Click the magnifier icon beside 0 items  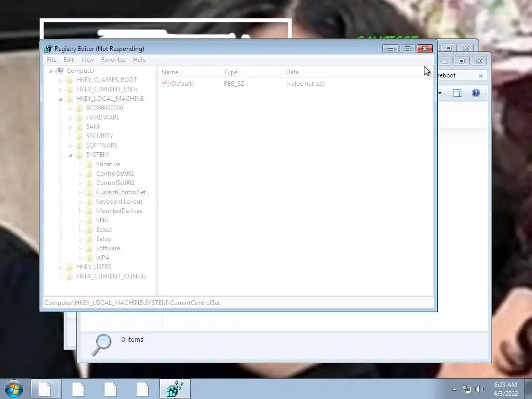click(101, 345)
